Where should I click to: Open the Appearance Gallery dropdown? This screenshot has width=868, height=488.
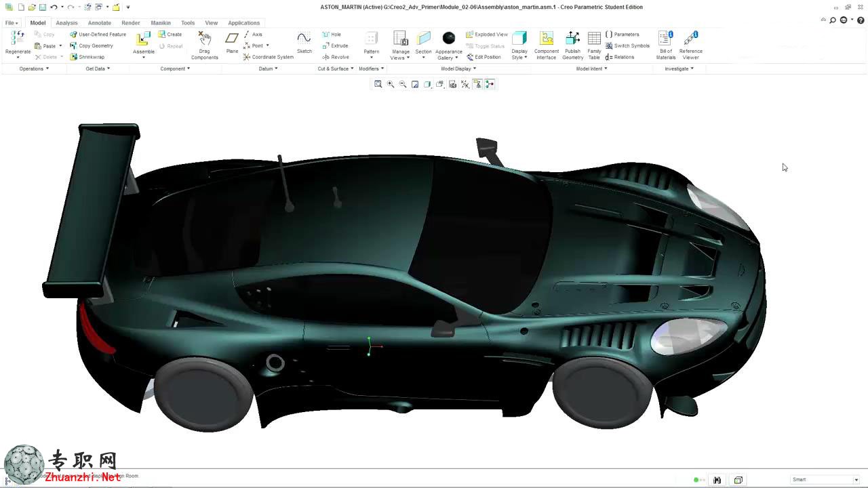[x=448, y=54]
